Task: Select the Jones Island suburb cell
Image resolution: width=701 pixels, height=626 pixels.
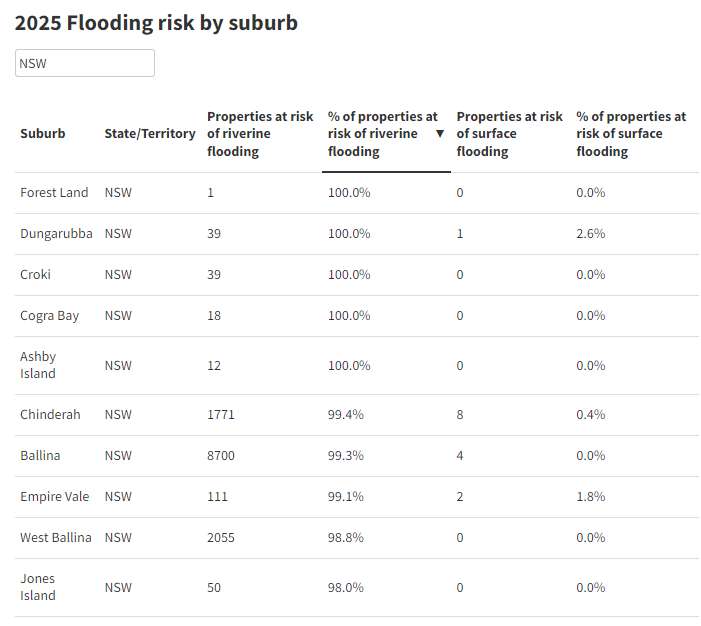Action: pos(38,587)
